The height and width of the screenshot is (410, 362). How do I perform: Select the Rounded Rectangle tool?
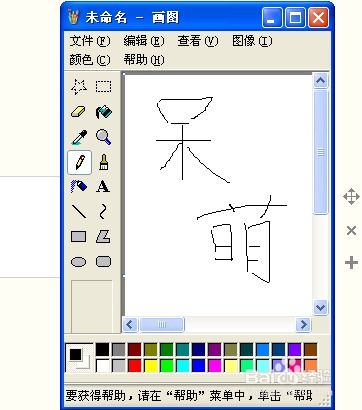click(x=103, y=262)
